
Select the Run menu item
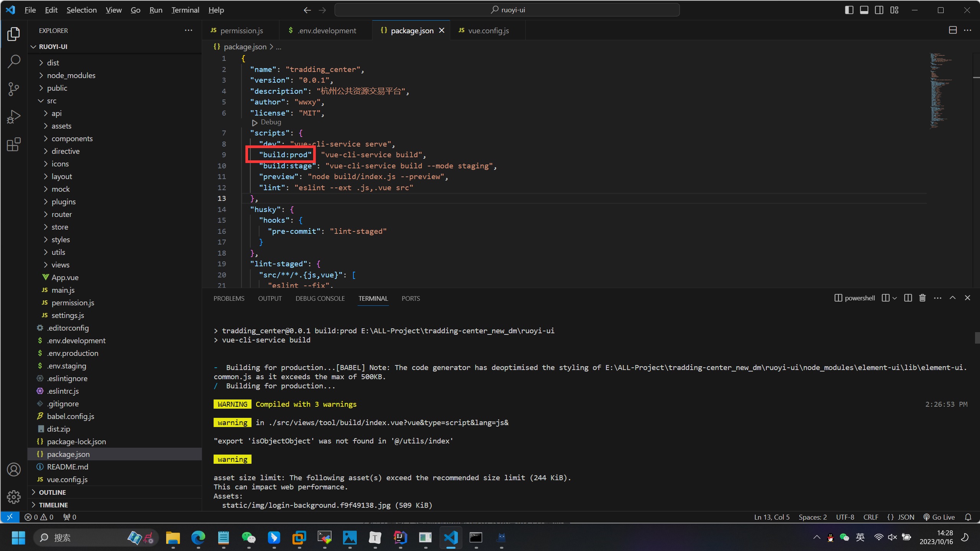point(155,10)
